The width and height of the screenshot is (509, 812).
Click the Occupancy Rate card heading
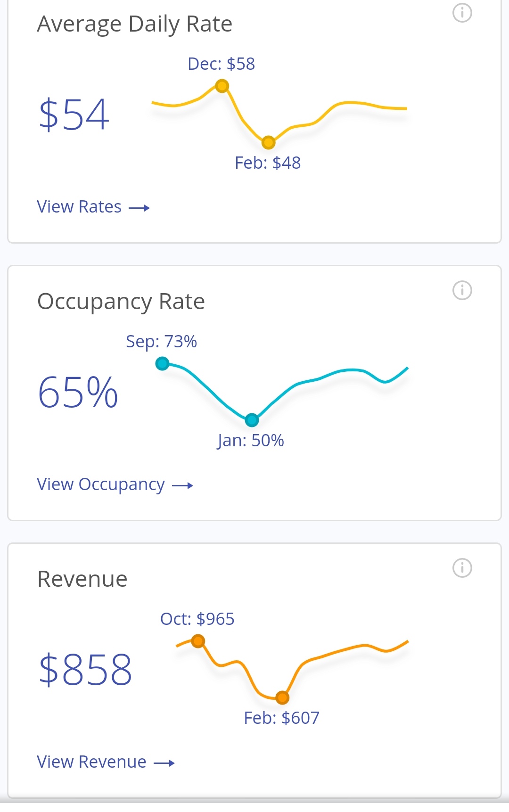(121, 302)
